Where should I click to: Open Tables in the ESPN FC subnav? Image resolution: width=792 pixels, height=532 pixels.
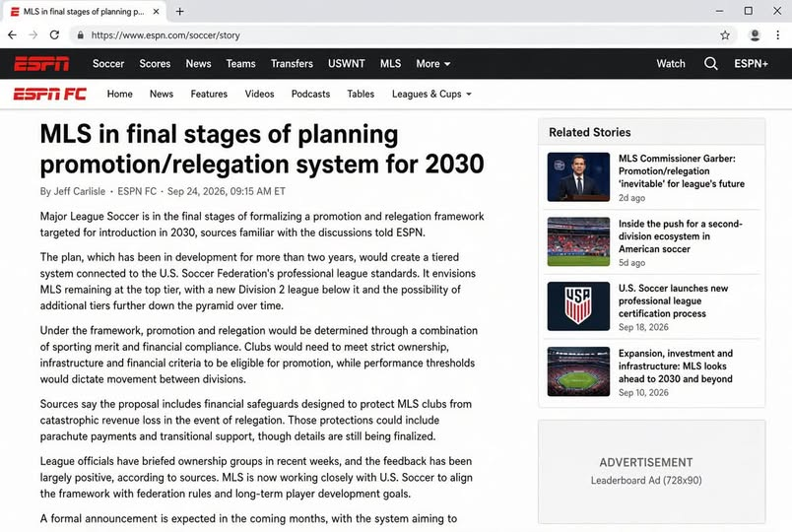pyautogui.click(x=361, y=94)
